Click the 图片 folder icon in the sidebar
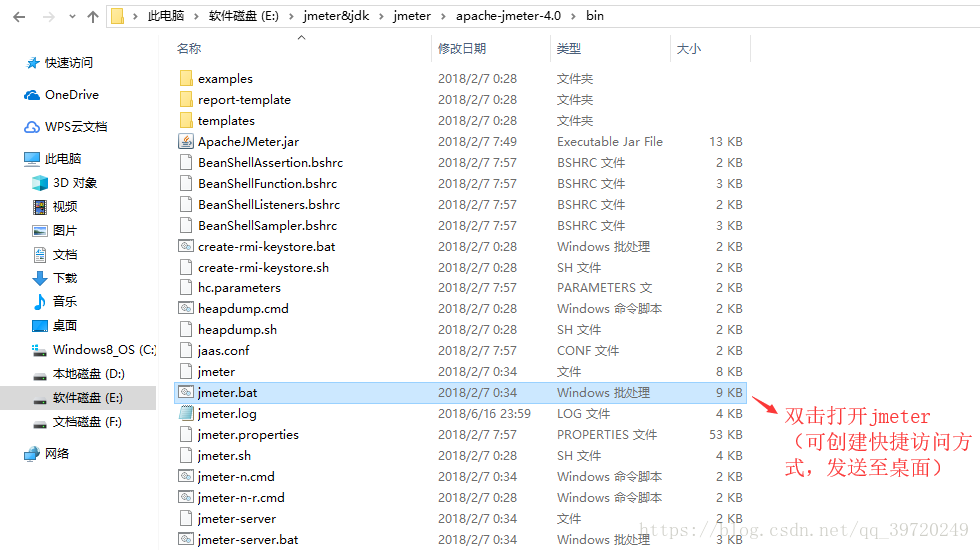 click(39, 231)
